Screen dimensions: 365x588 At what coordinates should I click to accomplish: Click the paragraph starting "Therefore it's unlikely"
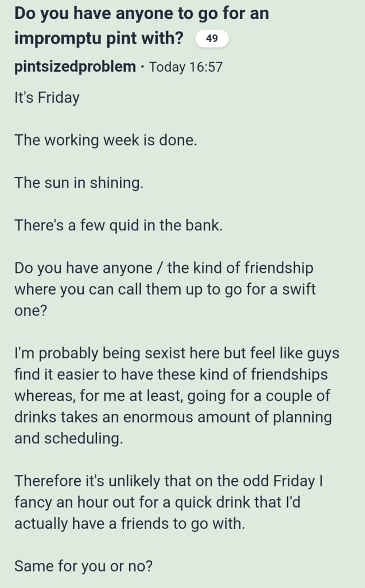click(x=168, y=502)
